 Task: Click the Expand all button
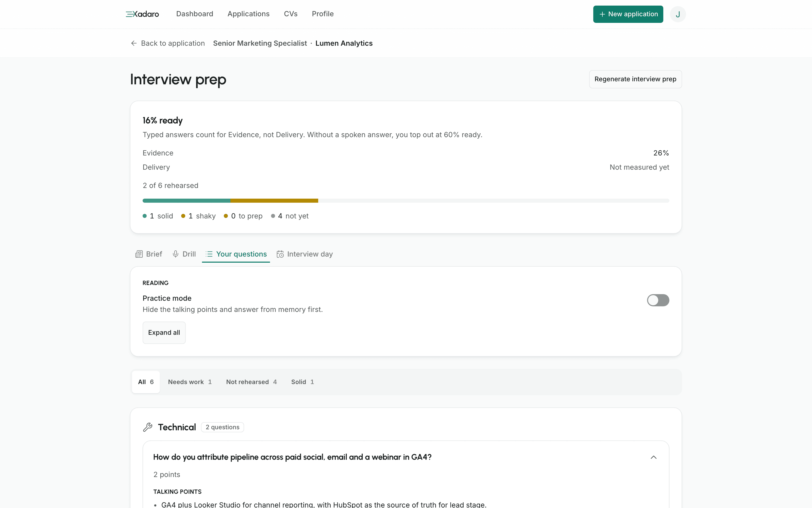[x=164, y=333]
